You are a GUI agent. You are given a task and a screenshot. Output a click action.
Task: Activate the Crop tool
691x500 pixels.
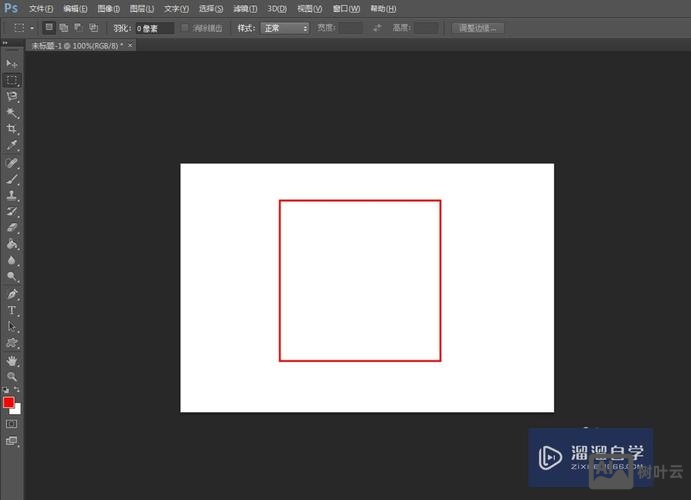[x=12, y=129]
